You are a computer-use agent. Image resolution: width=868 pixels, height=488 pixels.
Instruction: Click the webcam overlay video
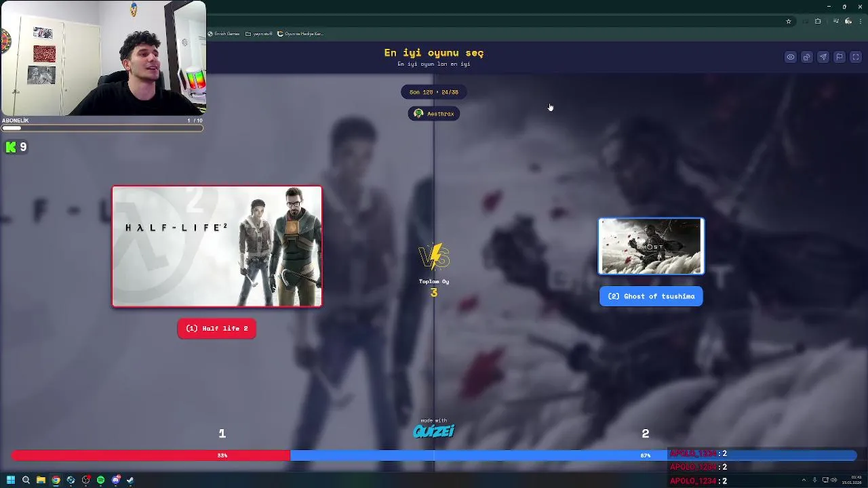pyautogui.click(x=103, y=58)
